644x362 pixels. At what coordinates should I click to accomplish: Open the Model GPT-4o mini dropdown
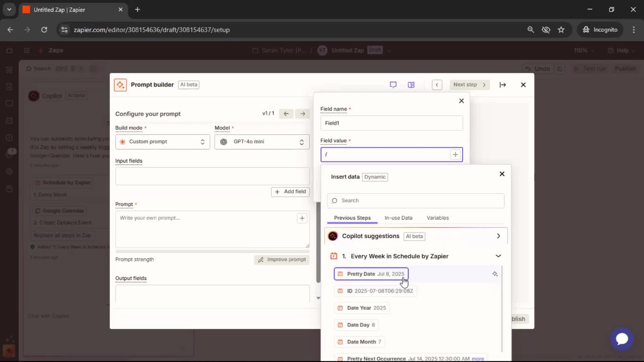pyautogui.click(x=262, y=142)
